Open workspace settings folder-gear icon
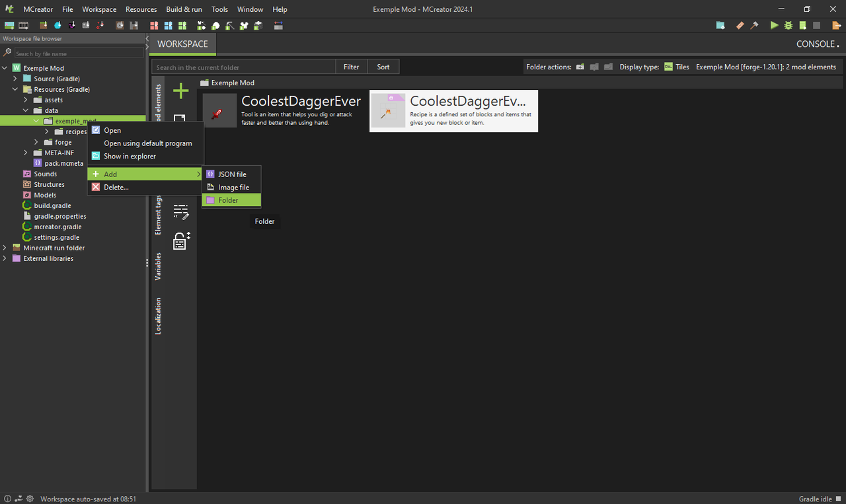The width and height of the screenshot is (846, 504). (x=720, y=25)
